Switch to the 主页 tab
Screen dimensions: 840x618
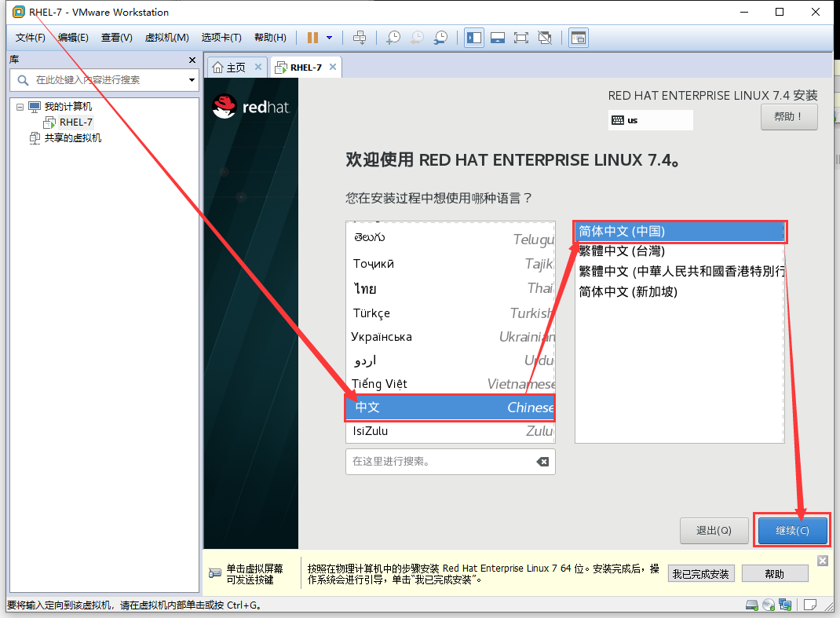coord(234,67)
